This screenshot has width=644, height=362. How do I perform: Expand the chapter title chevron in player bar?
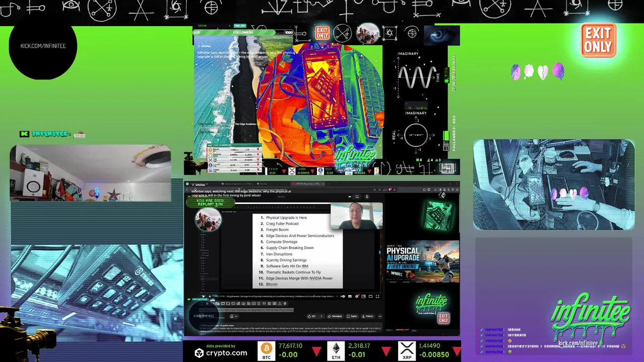337,296
